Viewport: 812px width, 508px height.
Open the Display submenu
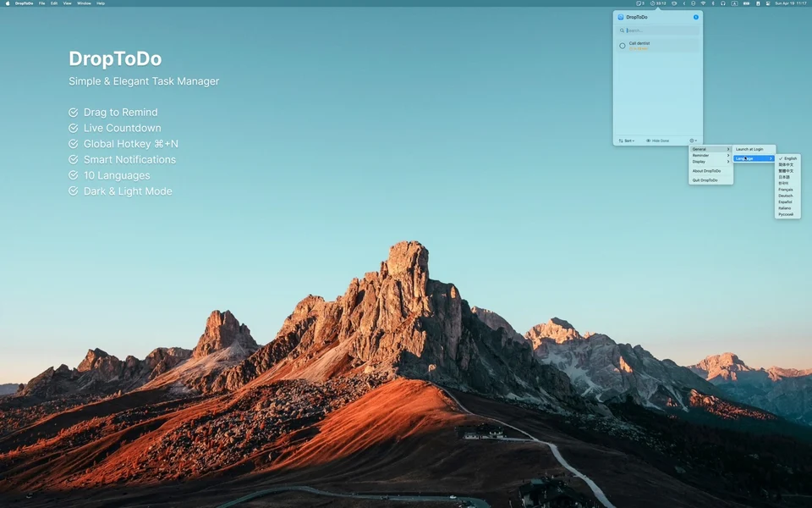pyautogui.click(x=710, y=162)
